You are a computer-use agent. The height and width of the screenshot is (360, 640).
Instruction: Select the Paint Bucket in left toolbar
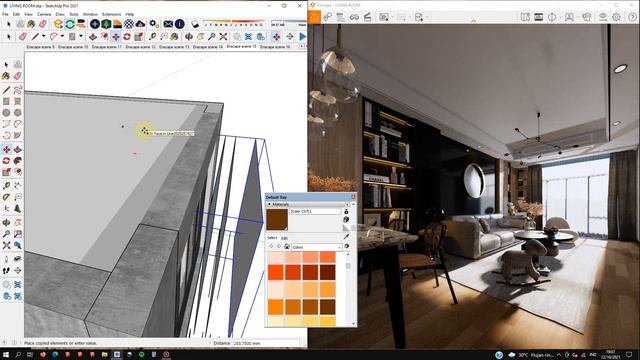(6, 76)
